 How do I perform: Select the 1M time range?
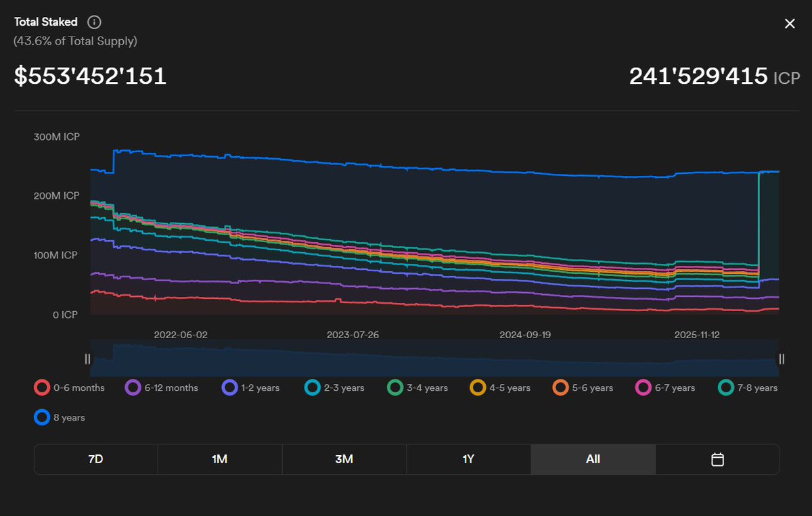coord(220,459)
